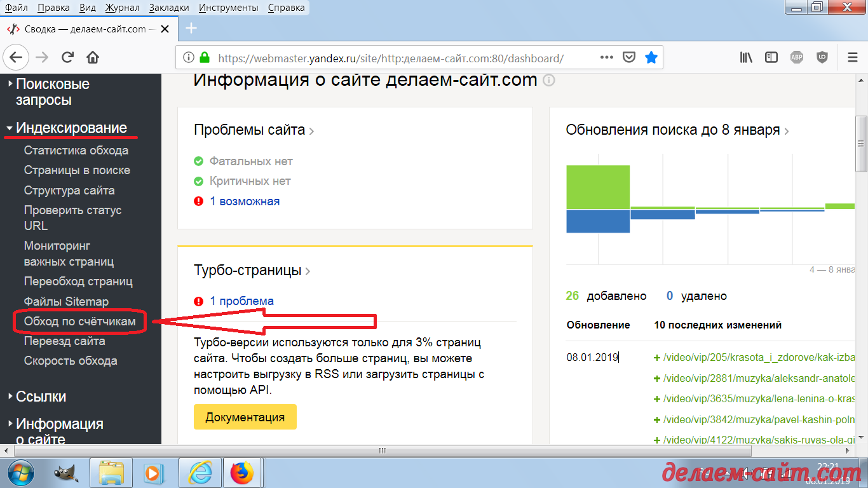Show sidebars toolbar icon
868x488 pixels.
pyautogui.click(x=771, y=57)
